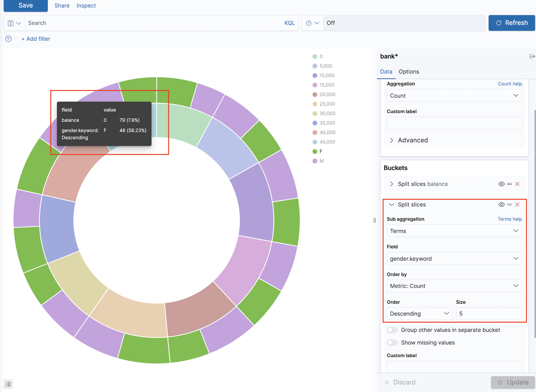Grab drag handle of expanded Split slices

(x=510, y=205)
